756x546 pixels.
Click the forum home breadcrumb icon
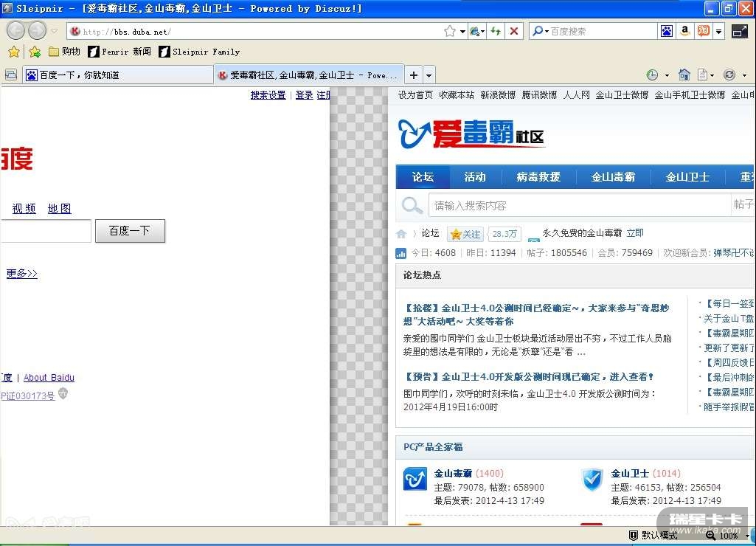point(401,234)
